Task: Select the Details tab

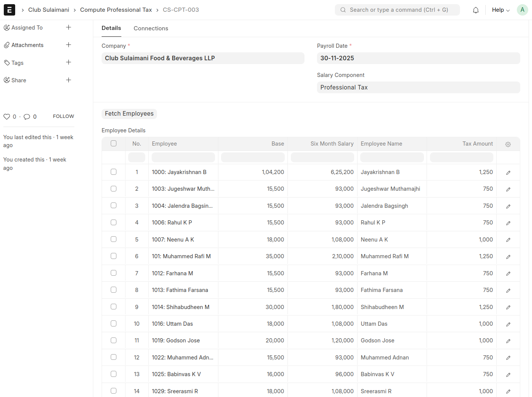Action: (111, 28)
